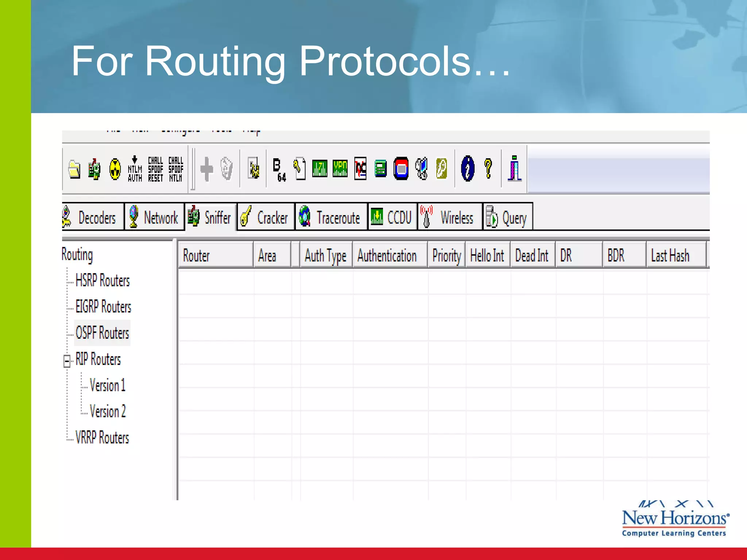Select VRRP Routers in routing tree
The image size is (747, 560).
[102, 437]
